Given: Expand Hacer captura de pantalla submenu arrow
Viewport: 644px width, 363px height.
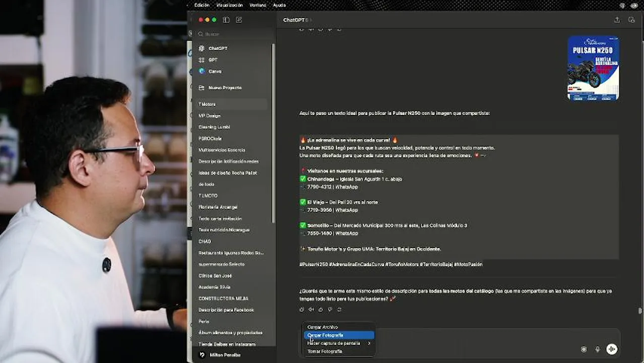Looking at the screenshot, I should click(369, 343).
